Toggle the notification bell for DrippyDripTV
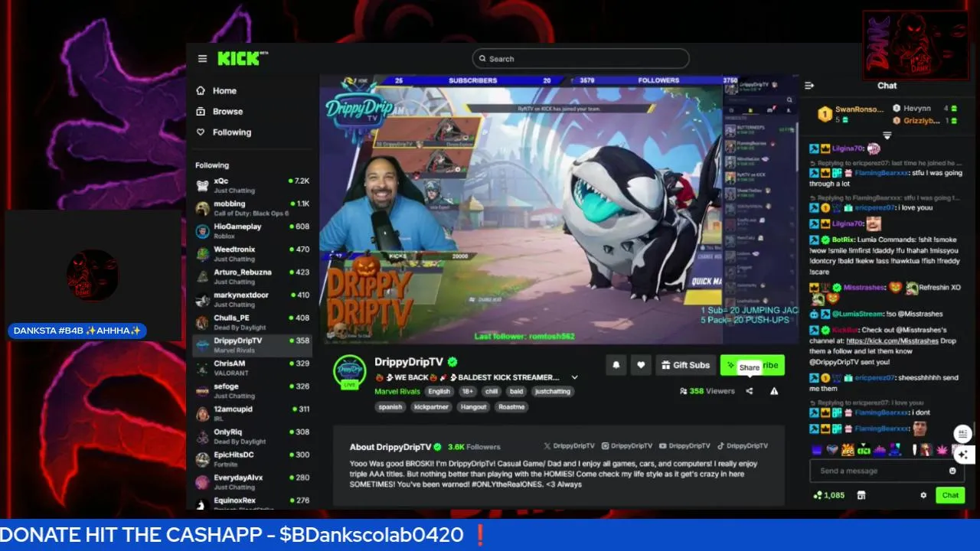The width and height of the screenshot is (980, 551). 616,366
